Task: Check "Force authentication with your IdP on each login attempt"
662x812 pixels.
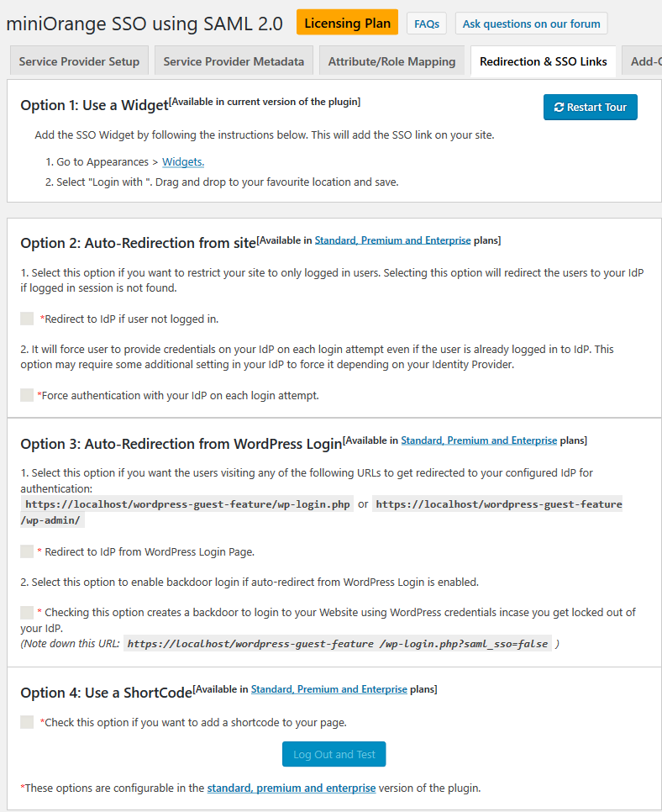Action: coord(26,395)
